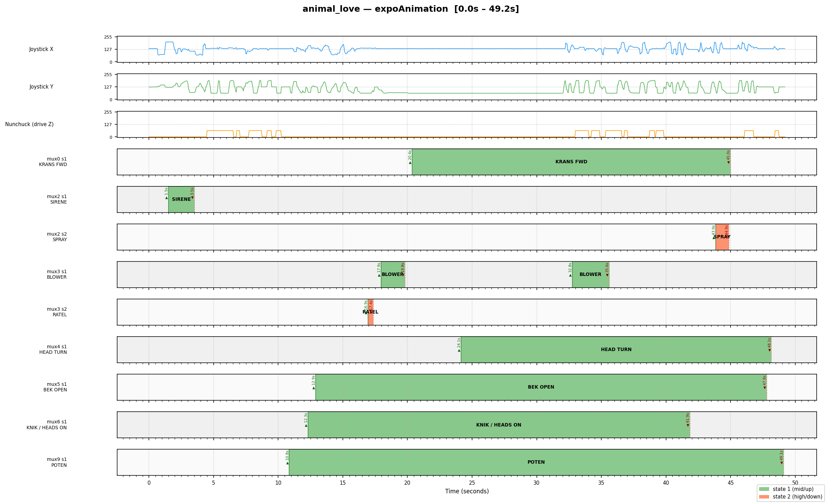Click the 0 tick of the Nunchuck plot
827x504 pixels.
coord(111,137)
